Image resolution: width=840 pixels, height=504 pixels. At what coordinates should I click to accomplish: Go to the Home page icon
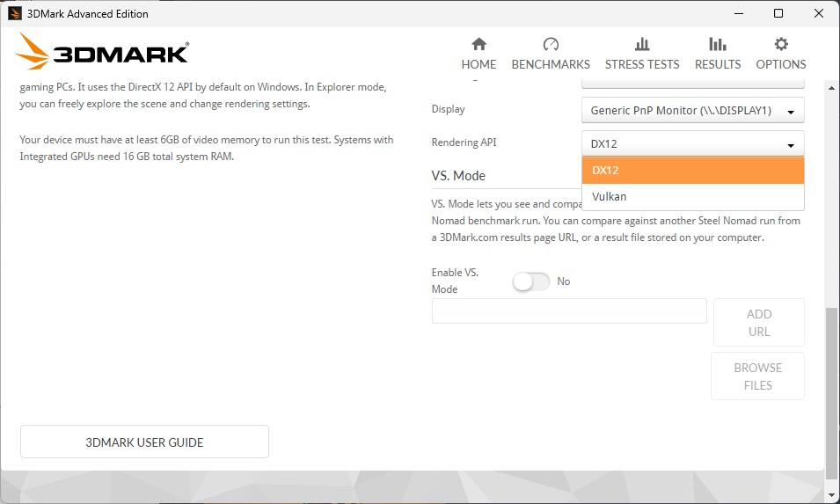pyautogui.click(x=478, y=44)
